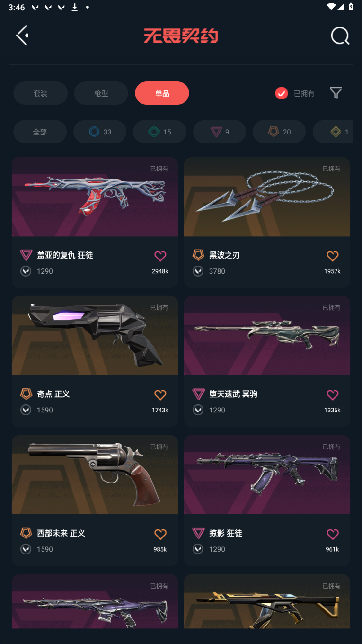Select the 枪型 tab

(x=101, y=93)
